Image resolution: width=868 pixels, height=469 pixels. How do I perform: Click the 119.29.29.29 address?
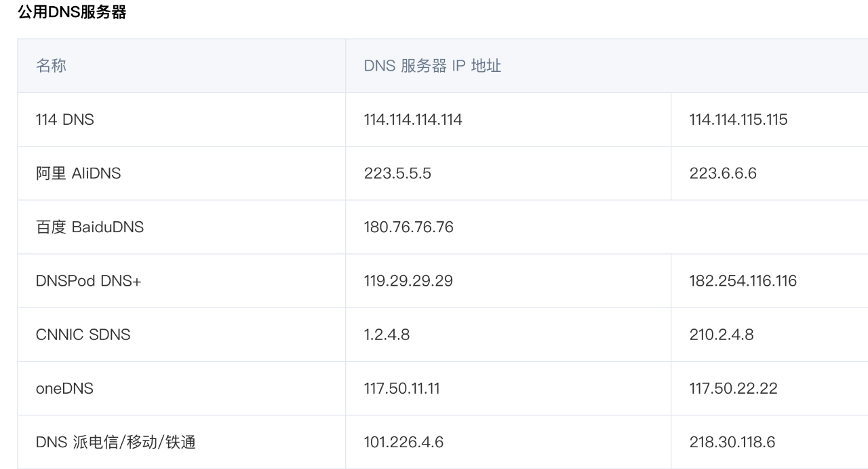(408, 281)
